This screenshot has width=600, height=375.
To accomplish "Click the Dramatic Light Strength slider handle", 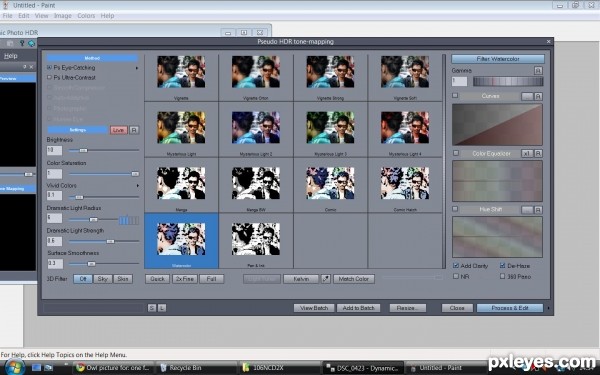I will [x=110, y=241].
